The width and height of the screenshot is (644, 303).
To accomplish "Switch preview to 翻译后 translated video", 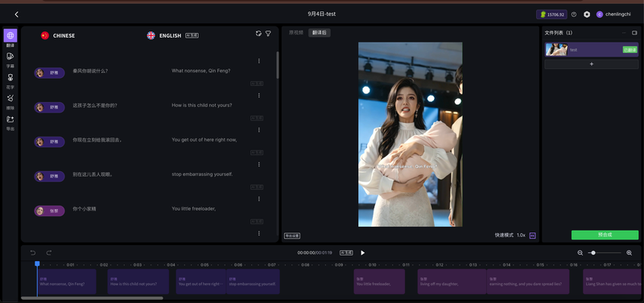I will (320, 32).
